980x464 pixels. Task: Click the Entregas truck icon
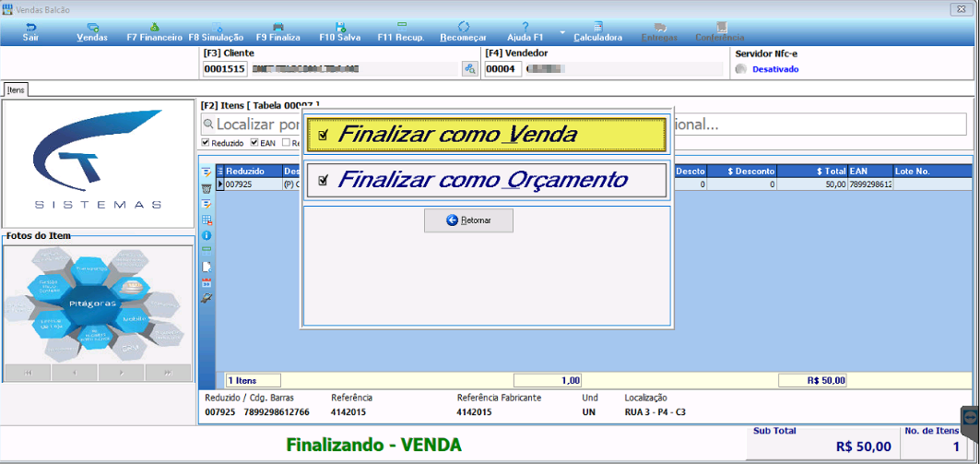point(659,27)
